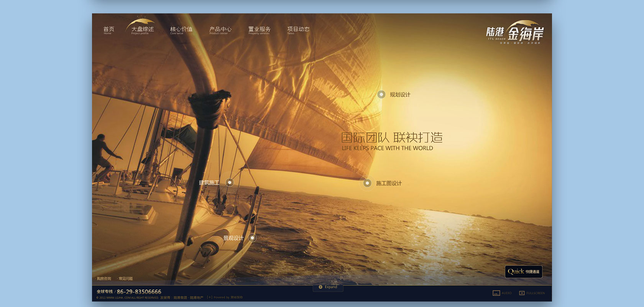Screen dimensions: 644x307
Task: Expand the bottom panel via Expand tab
Action: tap(331, 287)
